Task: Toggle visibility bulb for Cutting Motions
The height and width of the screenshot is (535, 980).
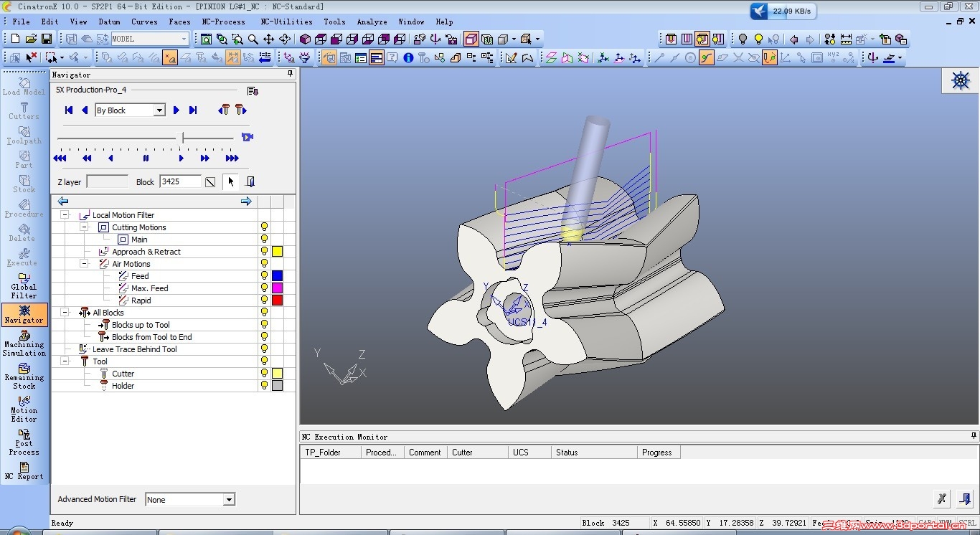Action: tap(264, 227)
